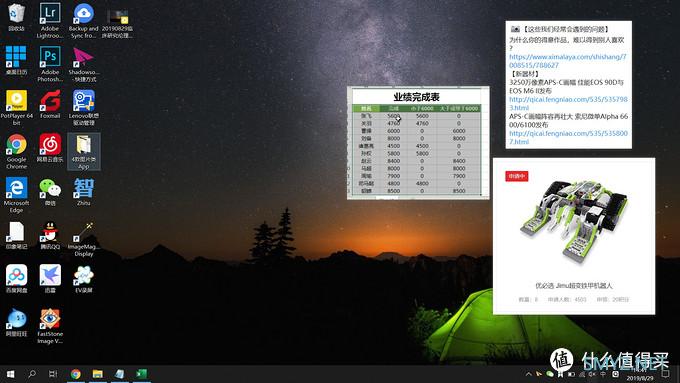Open the Baidu Netdisk desktop icon

(x=16, y=278)
